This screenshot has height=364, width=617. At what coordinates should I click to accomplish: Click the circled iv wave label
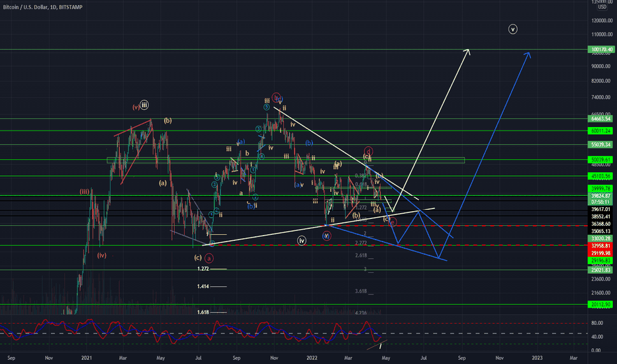(x=301, y=240)
